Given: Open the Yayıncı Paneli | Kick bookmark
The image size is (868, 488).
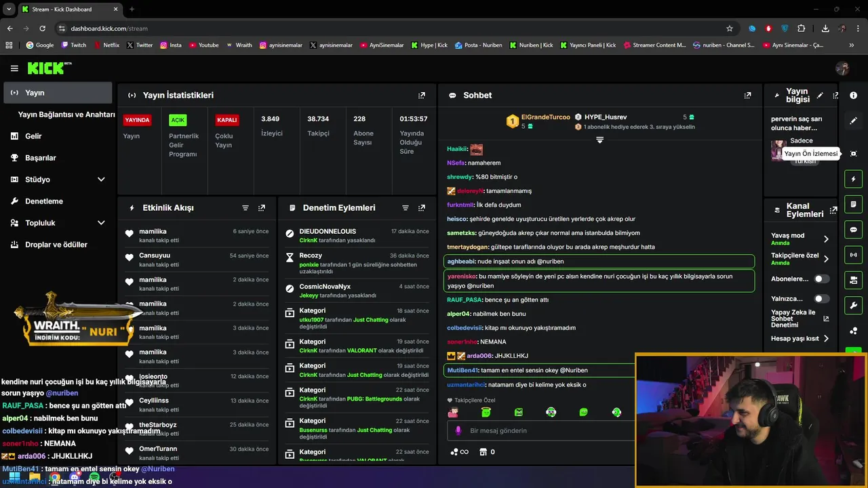Looking at the screenshot, I should click(587, 45).
